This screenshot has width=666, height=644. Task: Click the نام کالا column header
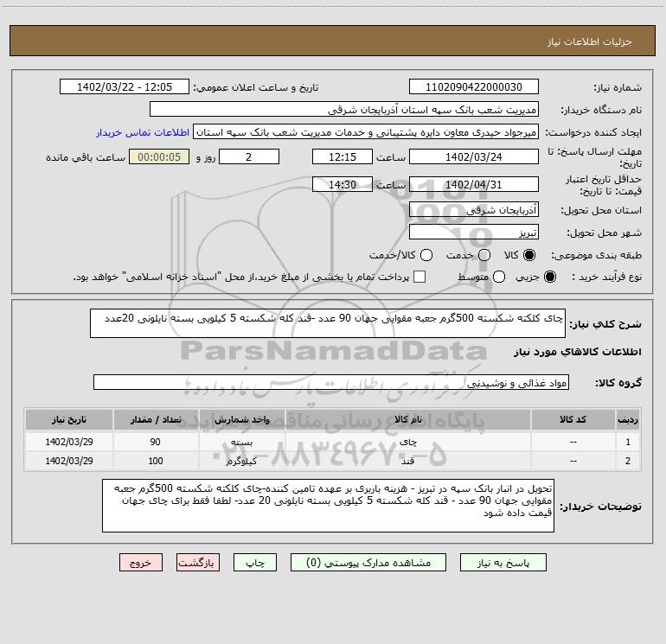[407, 420]
